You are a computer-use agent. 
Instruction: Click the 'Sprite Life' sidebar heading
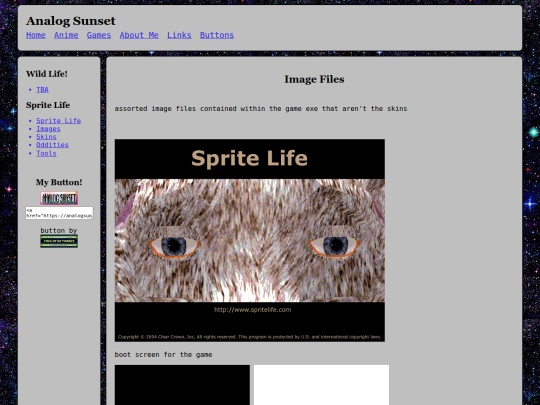point(48,105)
